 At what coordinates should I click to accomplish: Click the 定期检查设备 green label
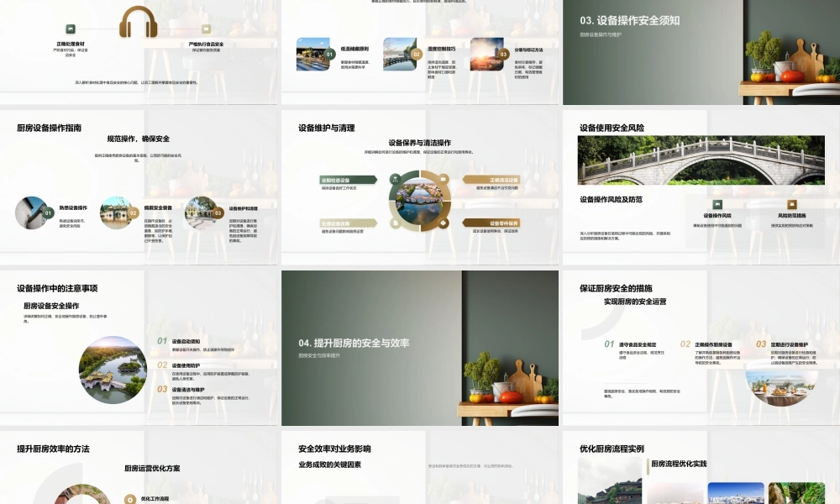tap(349, 180)
